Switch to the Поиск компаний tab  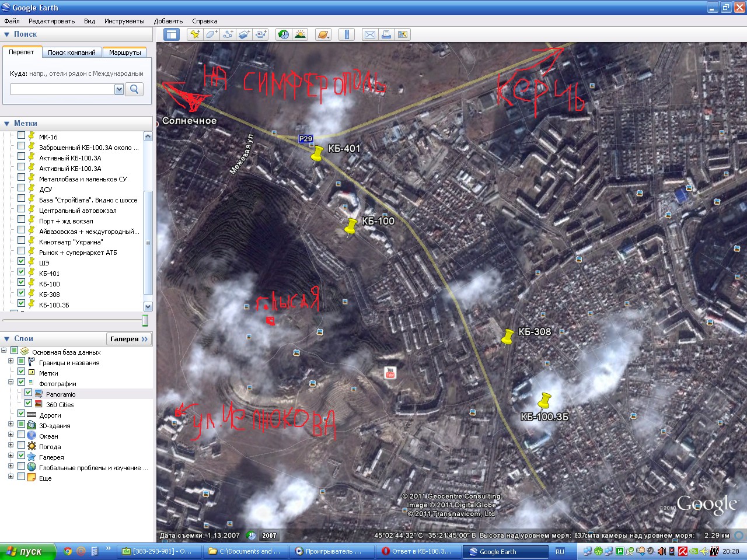71,52
